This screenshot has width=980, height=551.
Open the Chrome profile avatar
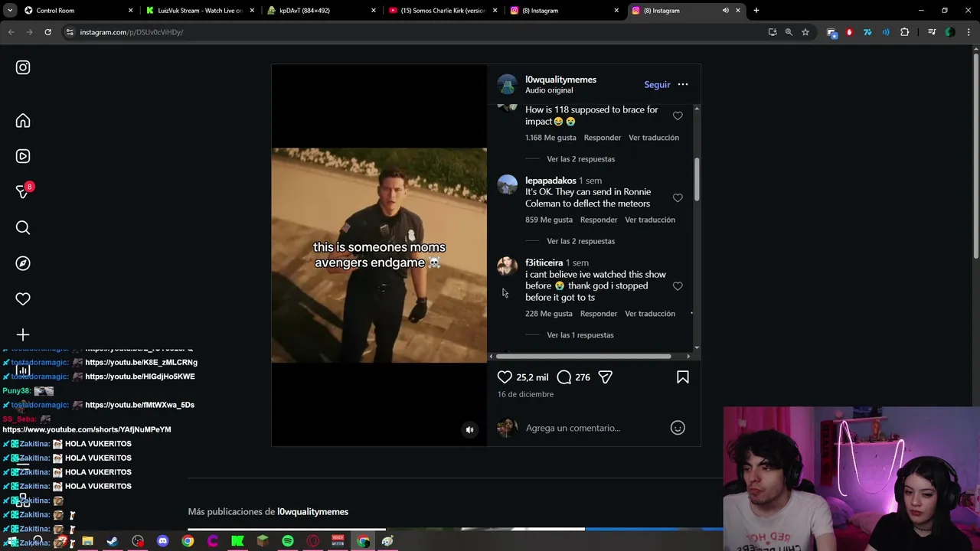click(950, 32)
